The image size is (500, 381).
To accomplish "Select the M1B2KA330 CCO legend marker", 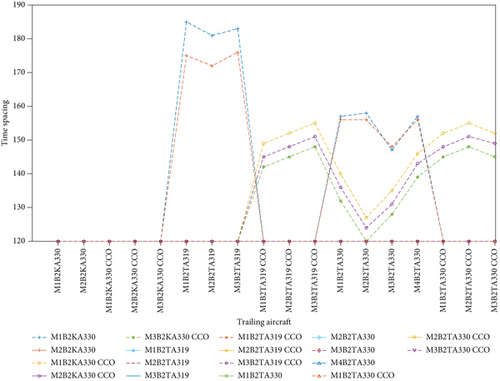I will 39,363.
